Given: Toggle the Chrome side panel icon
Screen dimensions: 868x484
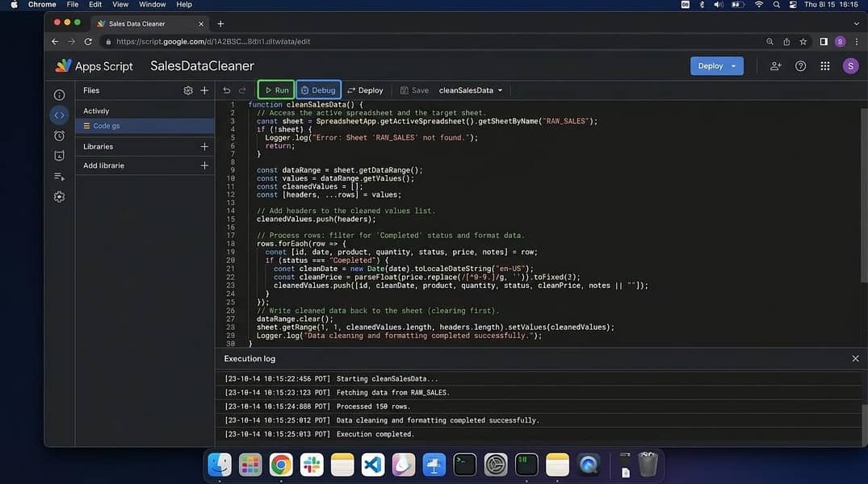Looking at the screenshot, I should click(x=824, y=41).
